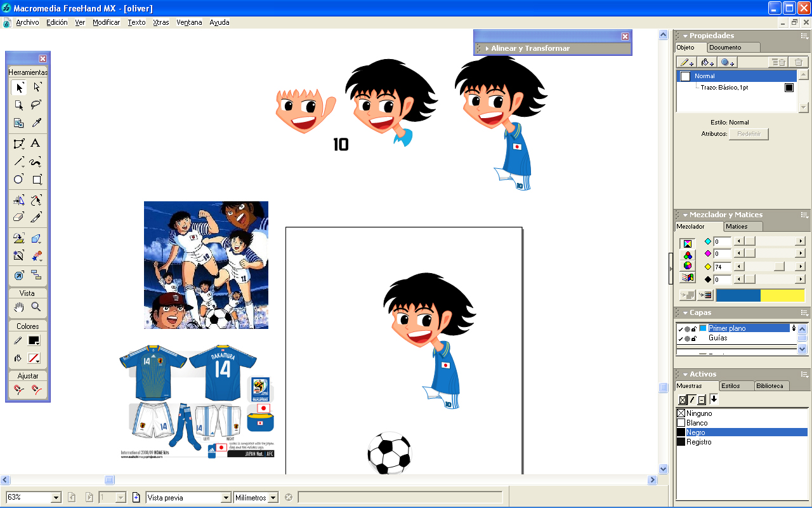Toggle lock on Guías layer
This screenshot has height=508, width=812.
[694, 339]
